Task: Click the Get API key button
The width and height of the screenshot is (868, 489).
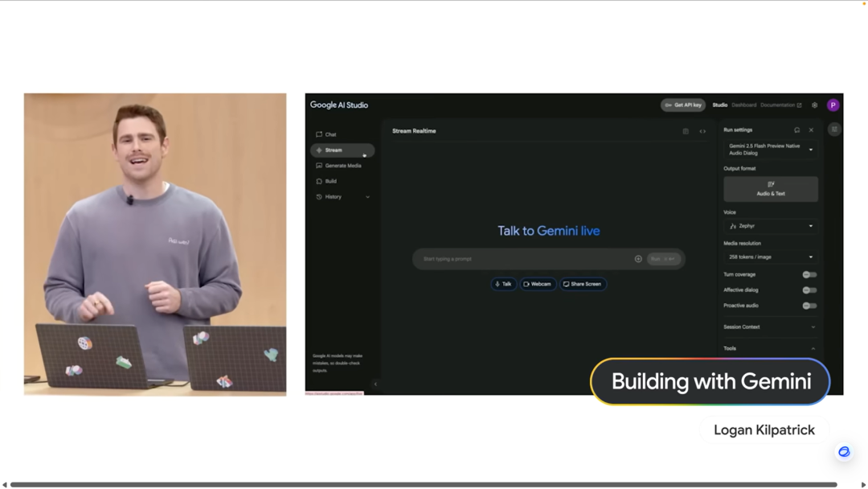Action: point(683,105)
